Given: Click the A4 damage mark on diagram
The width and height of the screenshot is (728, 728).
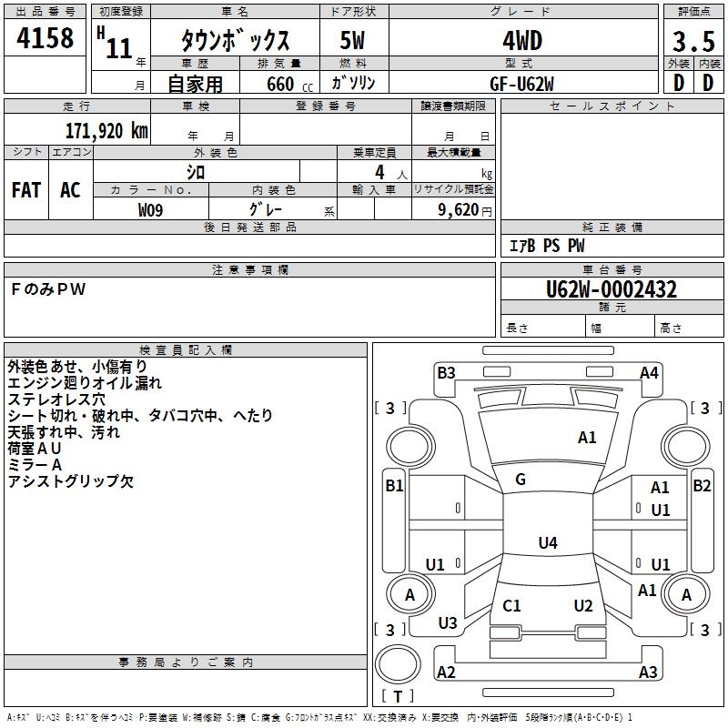Looking at the screenshot, I should (649, 373).
